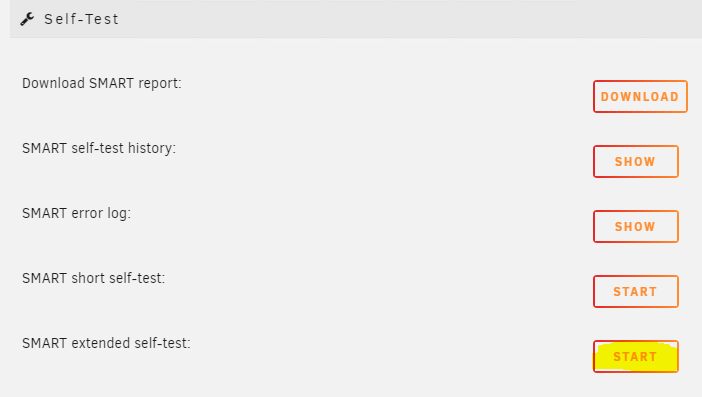Launch the short self-test with START
Image resolution: width=702 pixels, height=397 pixels.
pos(636,291)
